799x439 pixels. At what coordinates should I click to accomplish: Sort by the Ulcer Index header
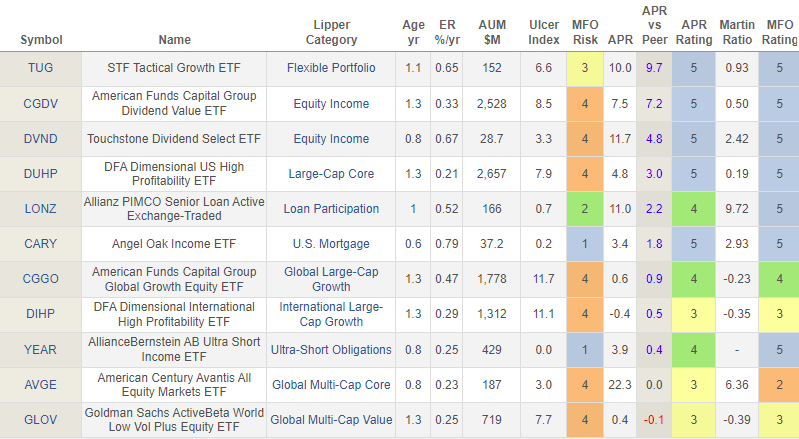[543, 32]
